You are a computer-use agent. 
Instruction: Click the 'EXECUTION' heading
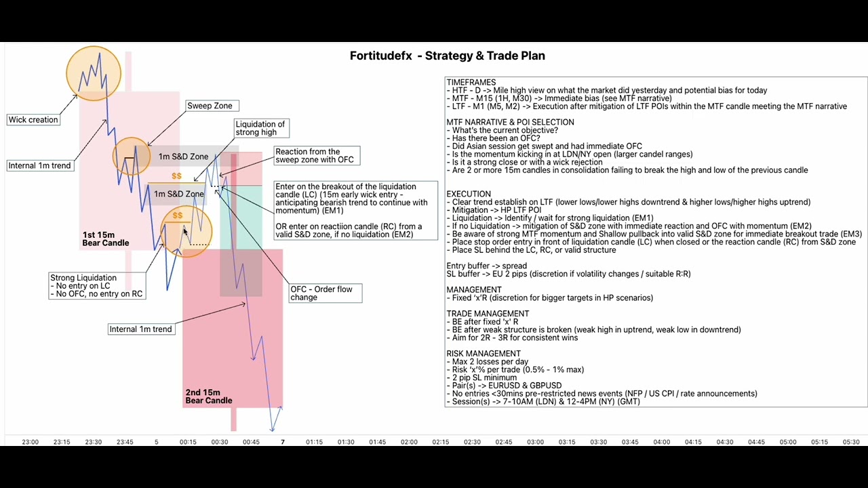point(469,194)
